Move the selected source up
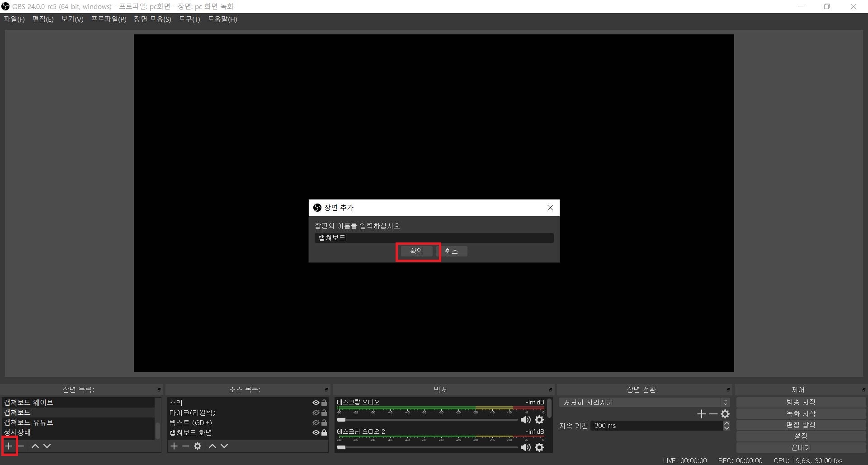Image resolution: width=868 pixels, height=465 pixels. point(212,446)
